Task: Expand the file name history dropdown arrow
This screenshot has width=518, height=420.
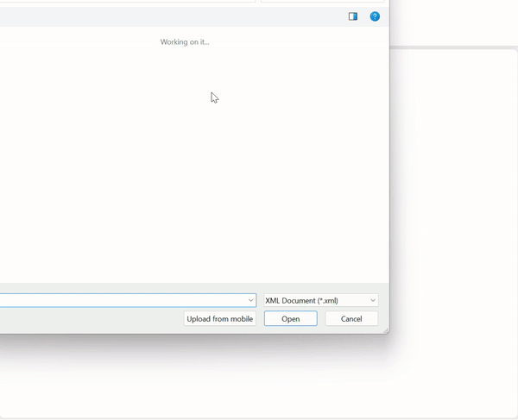Action: [x=250, y=300]
